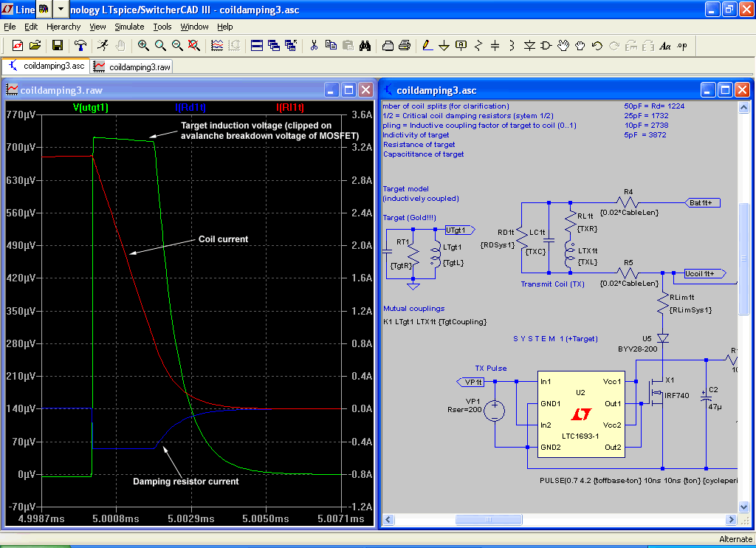Click the Open file folder icon
This screenshot has width=756, height=548.
tap(35, 45)
